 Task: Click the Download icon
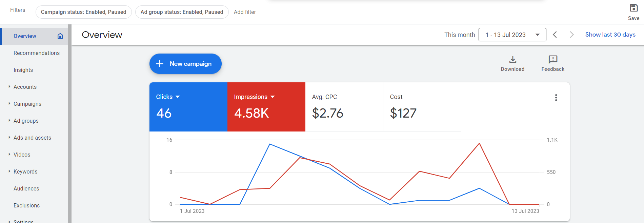tap(513, 60)
